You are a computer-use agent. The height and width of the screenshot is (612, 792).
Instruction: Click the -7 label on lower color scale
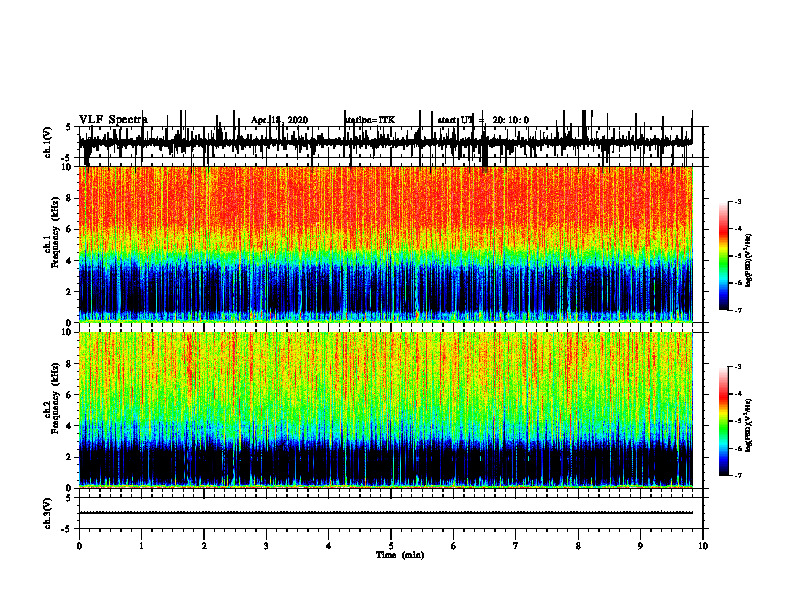point(738,475)
